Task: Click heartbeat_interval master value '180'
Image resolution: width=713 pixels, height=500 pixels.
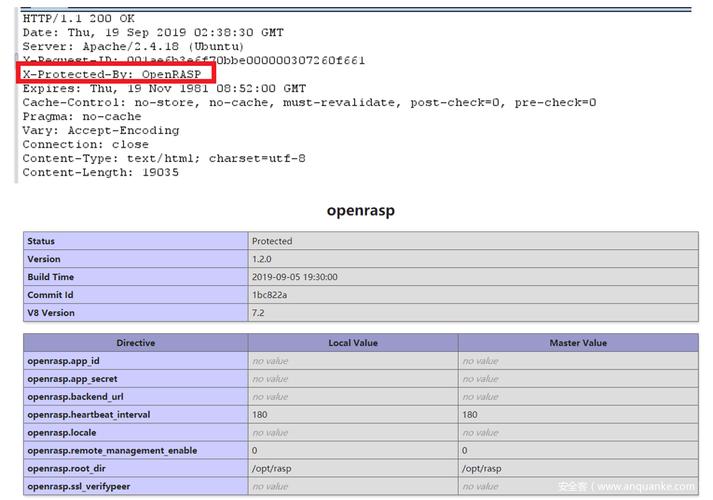Action: tap(470, 415)
